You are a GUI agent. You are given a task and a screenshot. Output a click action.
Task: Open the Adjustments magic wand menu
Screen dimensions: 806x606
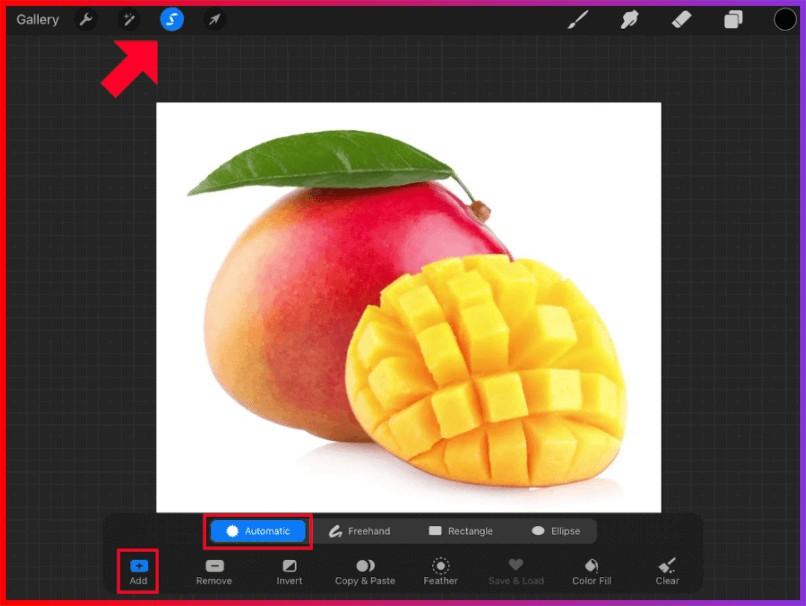click(x=129, y=20)
